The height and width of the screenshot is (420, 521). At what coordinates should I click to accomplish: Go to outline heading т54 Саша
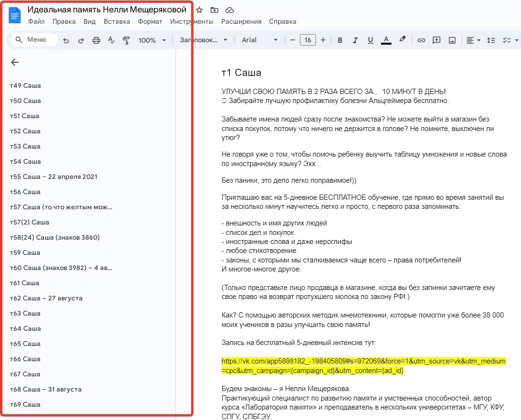click(x=25, y=162)
